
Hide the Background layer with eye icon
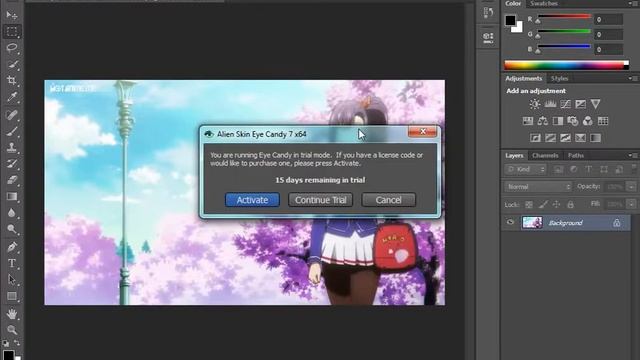(x=510, y=222)
